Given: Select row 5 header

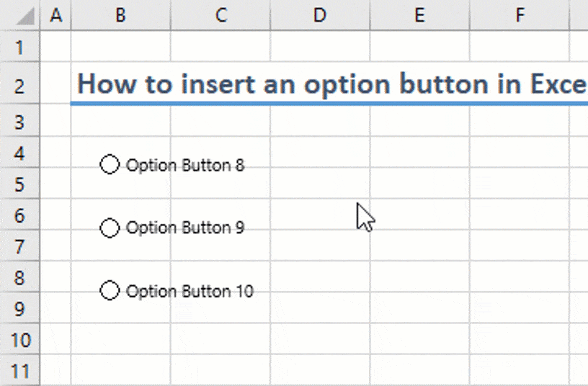Looking at the screenshot, I should (x=19, y=185).
